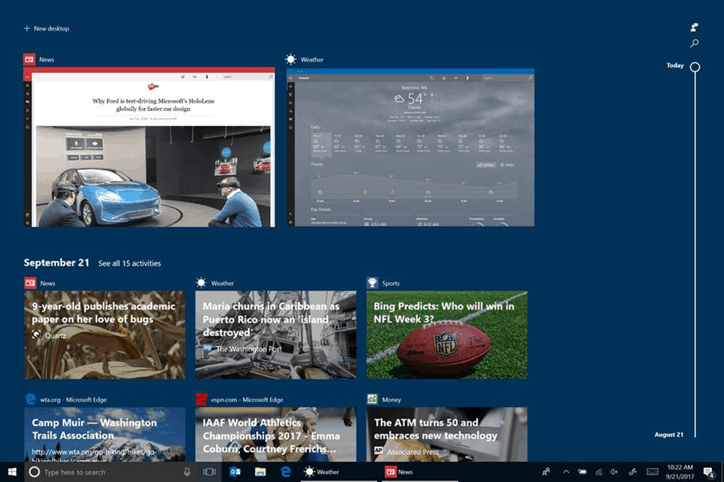724x482 pixels.
Task: Click the Today handle on the timeline scrubber
Action: click(694, 67)
